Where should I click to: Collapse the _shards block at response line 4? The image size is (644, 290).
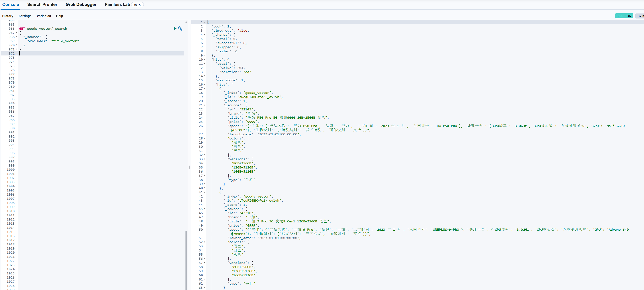tap(205, 35)
